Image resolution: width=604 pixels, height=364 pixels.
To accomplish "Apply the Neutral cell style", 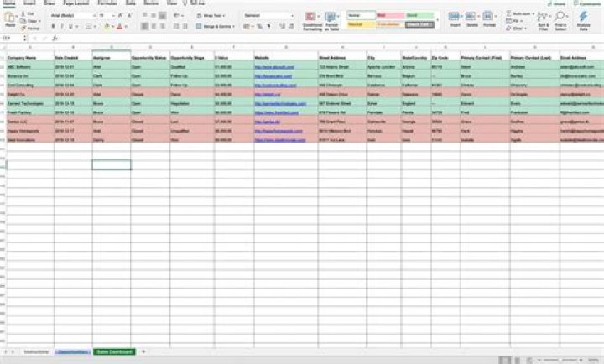I will (x=361, y=24).
